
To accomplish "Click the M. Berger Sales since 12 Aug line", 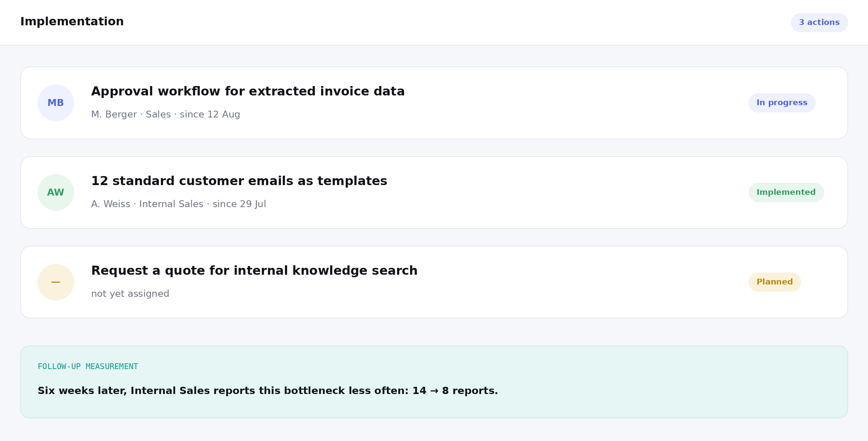I will pyautogui.click(x=166, y=115).
